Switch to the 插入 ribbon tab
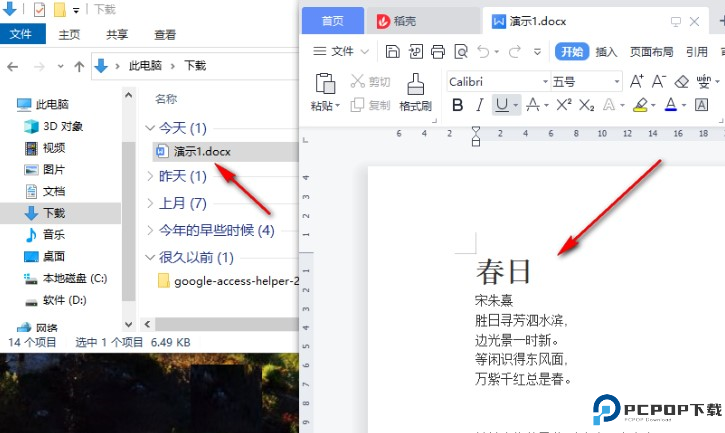The image size is (725, 433). pyautogui.click(x=606, y=52)
